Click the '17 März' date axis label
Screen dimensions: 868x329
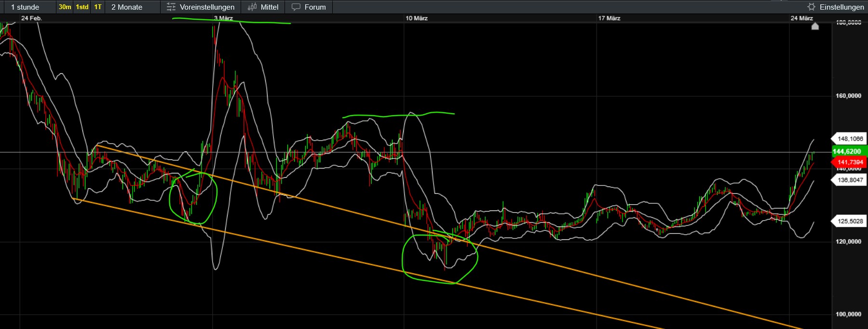(610, 18)
